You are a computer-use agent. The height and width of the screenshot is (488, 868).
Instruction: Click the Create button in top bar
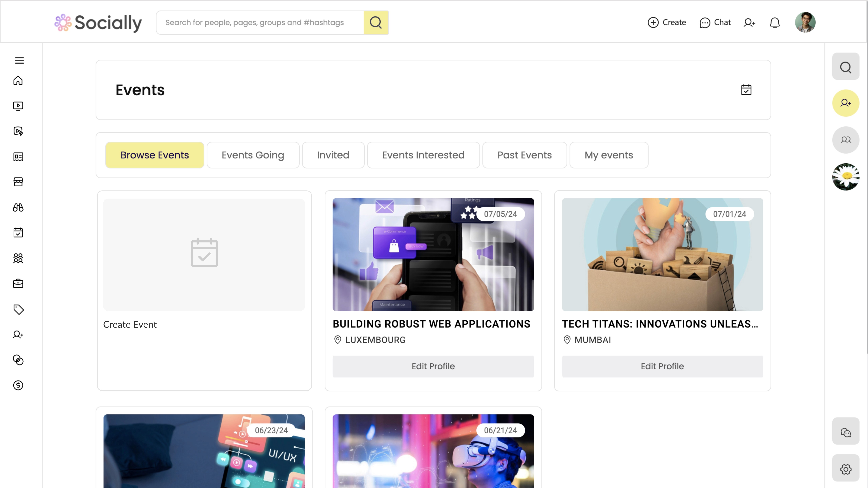666,22
